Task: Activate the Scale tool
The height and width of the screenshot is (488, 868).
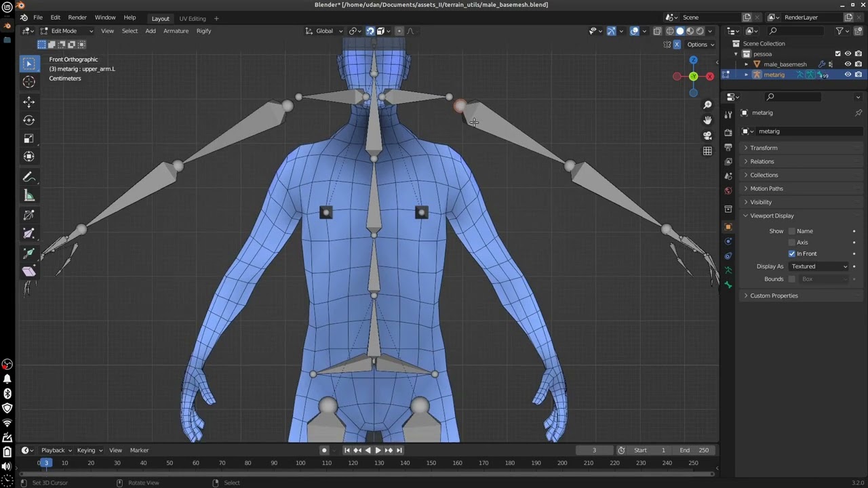Action: (x=28, y=138)
